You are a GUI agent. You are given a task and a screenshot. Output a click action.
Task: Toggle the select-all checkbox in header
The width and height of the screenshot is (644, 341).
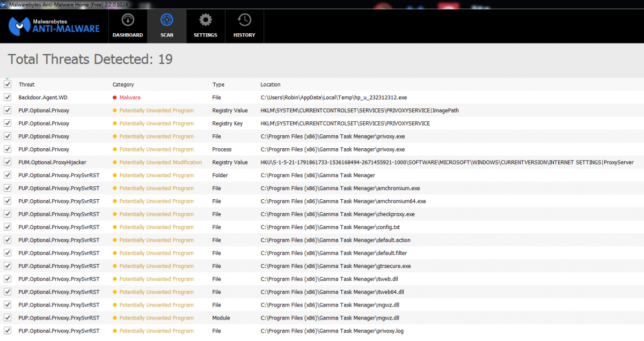click(8, 84)
